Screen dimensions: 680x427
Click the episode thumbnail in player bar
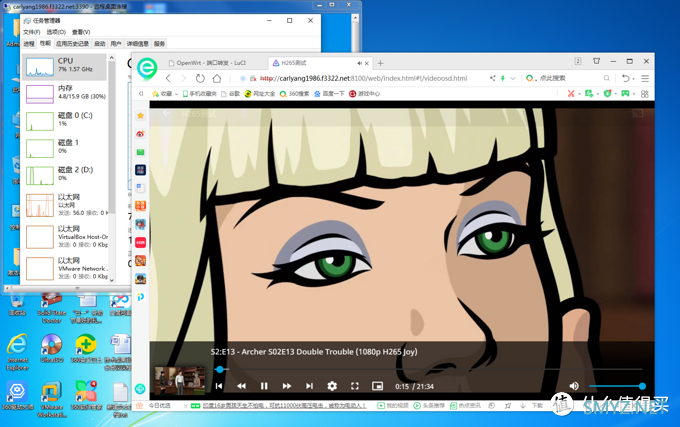coord(180,381)
